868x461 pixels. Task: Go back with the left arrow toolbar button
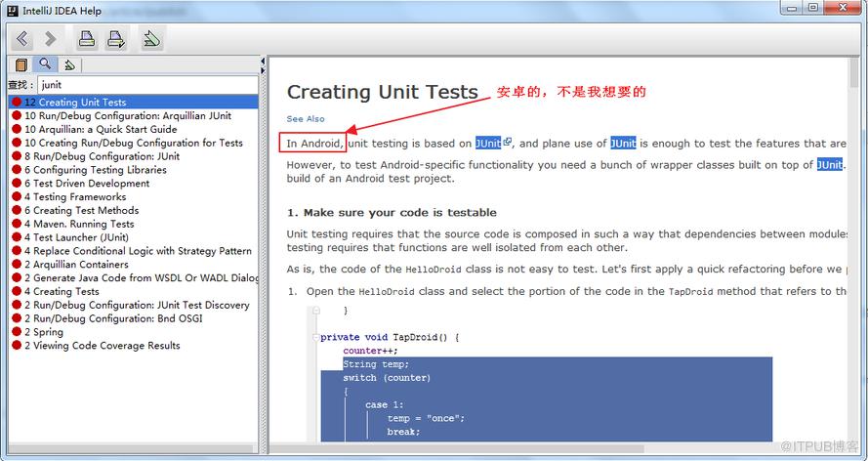coord(22,39)
